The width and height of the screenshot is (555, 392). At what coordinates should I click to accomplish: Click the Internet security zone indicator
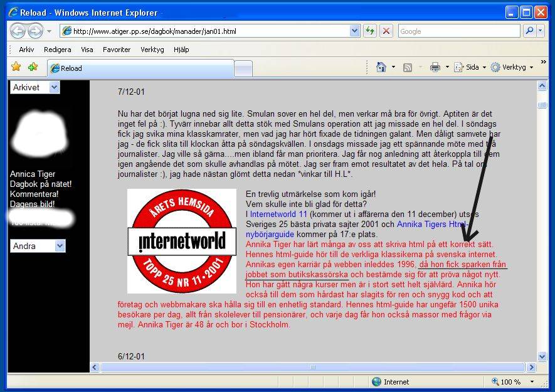click(391, 382)
